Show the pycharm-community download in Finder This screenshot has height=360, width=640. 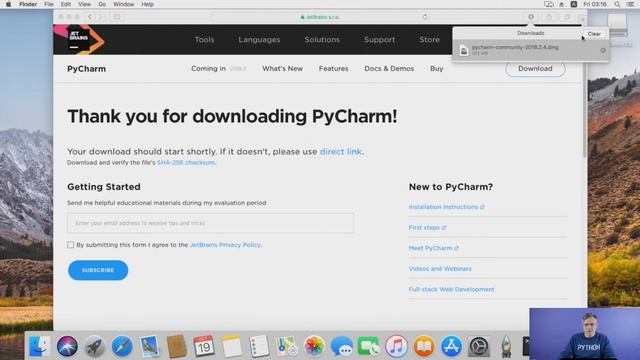click(603, 50)
